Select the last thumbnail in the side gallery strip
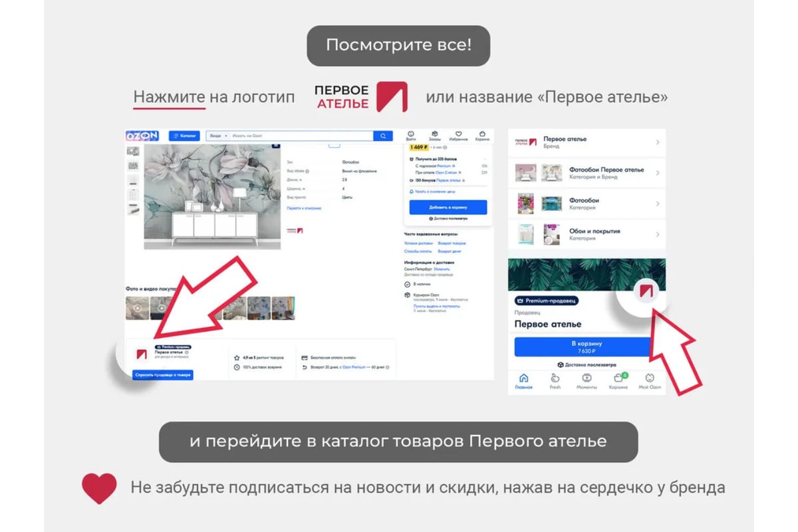Screen dimensions: 798x532 (133, 209)
